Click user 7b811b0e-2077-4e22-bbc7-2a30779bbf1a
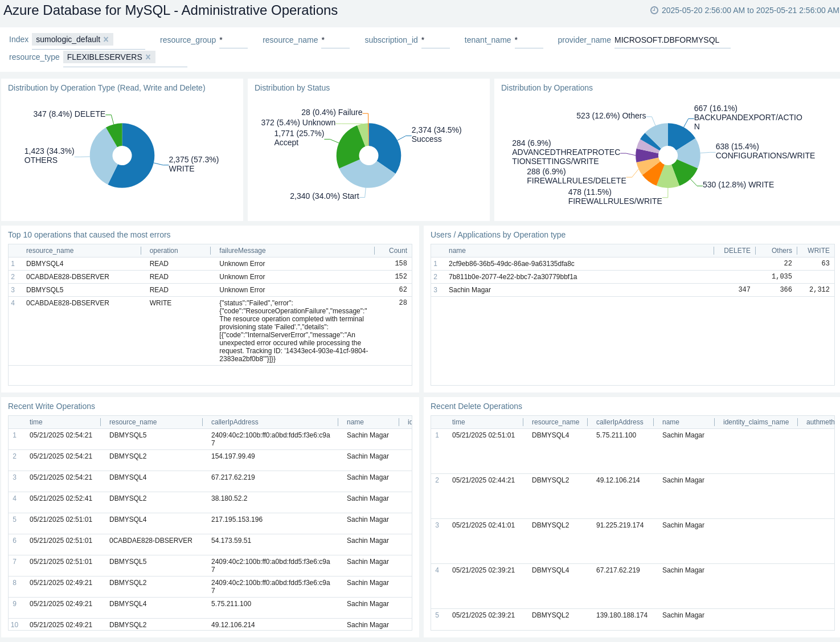 click(x=513, y=277)
